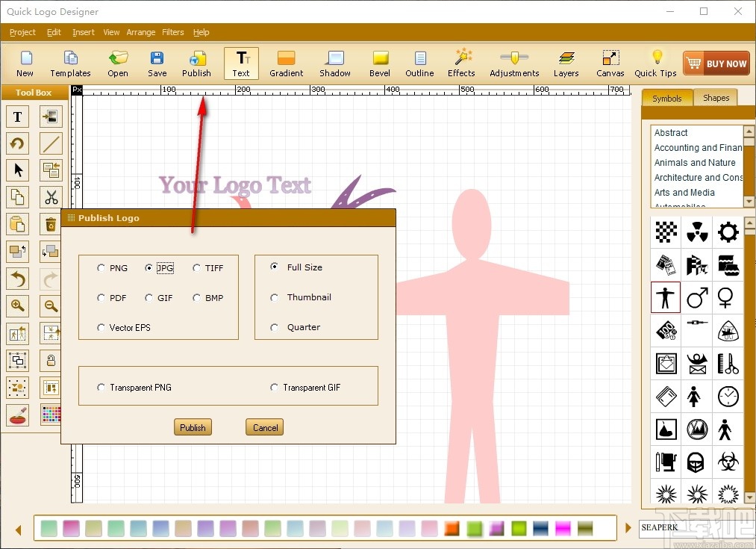Select the person-with-arms-out symbol thumbnail
The height and width of the screenshot is (549, 756).
click(x=666, y=298)
